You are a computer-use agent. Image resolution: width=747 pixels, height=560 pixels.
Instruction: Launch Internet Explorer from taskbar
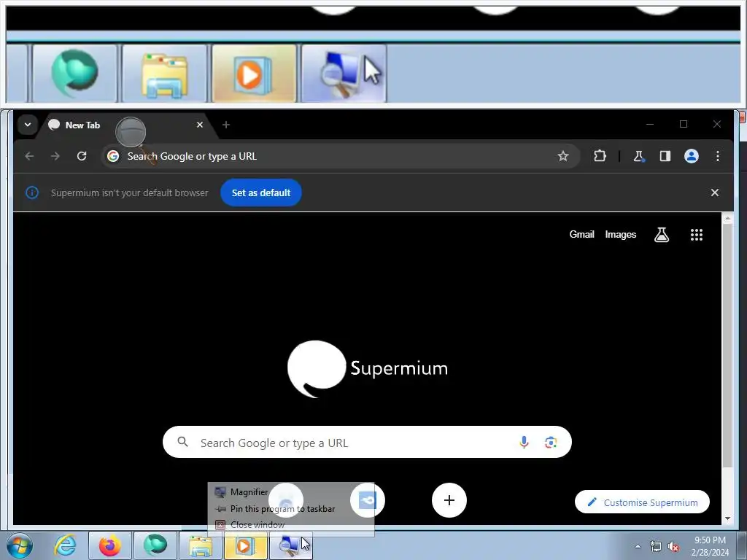(x=65, y=545)
